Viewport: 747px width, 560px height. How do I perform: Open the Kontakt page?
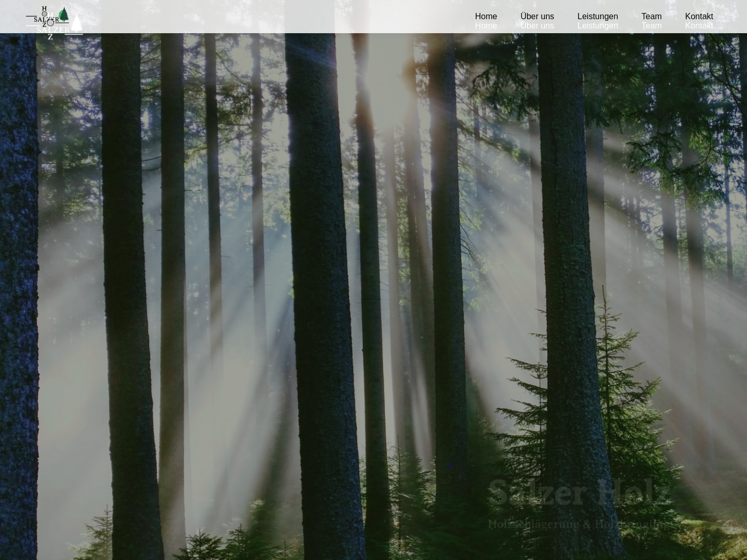click(x=699, y=17)
